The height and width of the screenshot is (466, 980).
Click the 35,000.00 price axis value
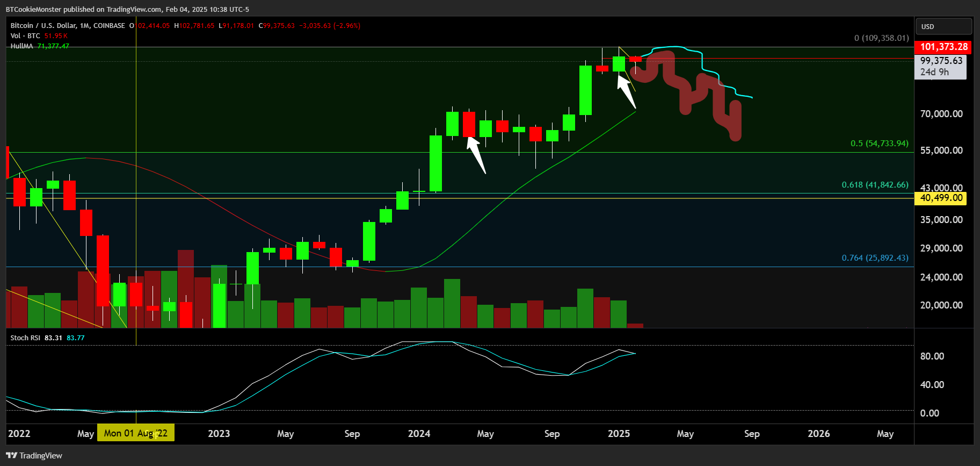click(941, 219)
